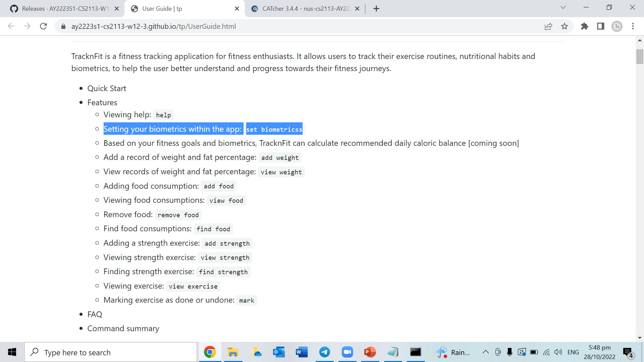Reload the User Guide page

point(43,26)
